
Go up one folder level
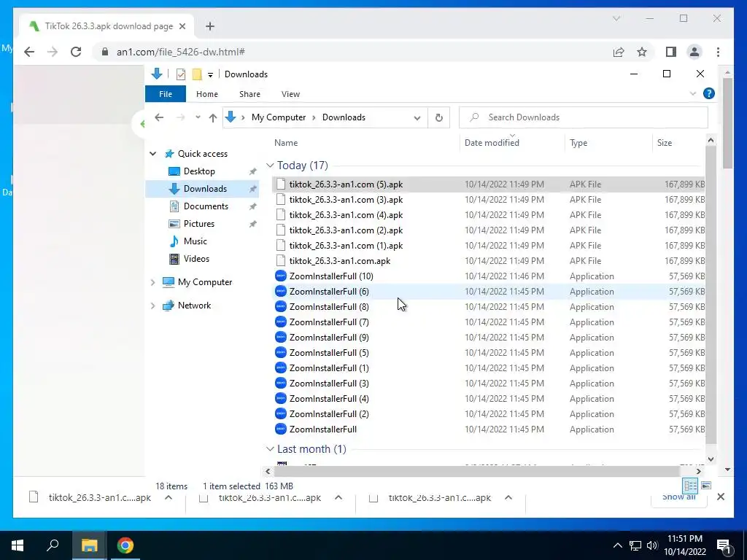tap(212, 117)
